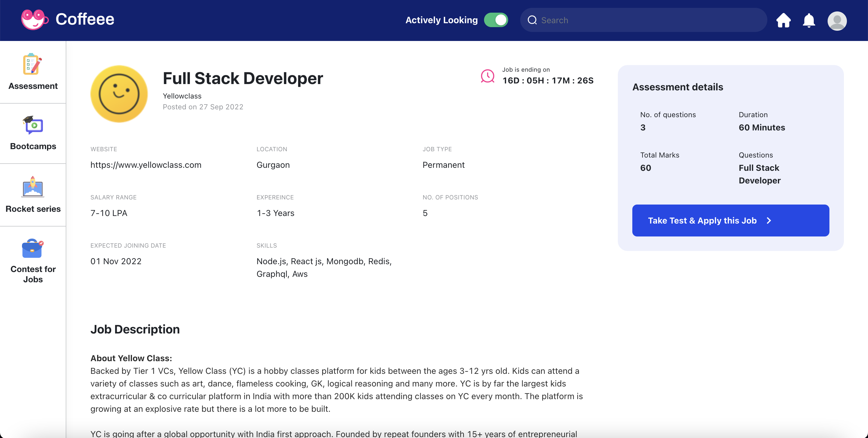Image resolution: width=868 pixels, height=438 pixels.
Task: Click the Job is ending on label
Action: click(526, 70)
